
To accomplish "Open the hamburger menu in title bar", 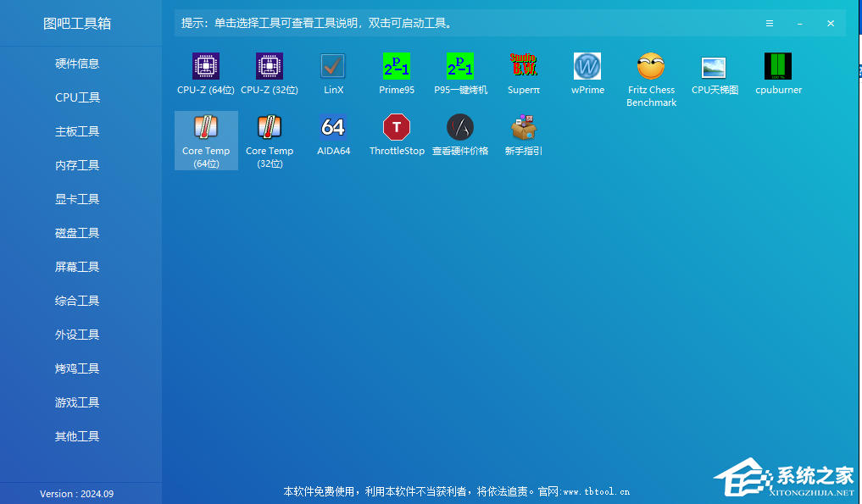I will pos(770,24).
